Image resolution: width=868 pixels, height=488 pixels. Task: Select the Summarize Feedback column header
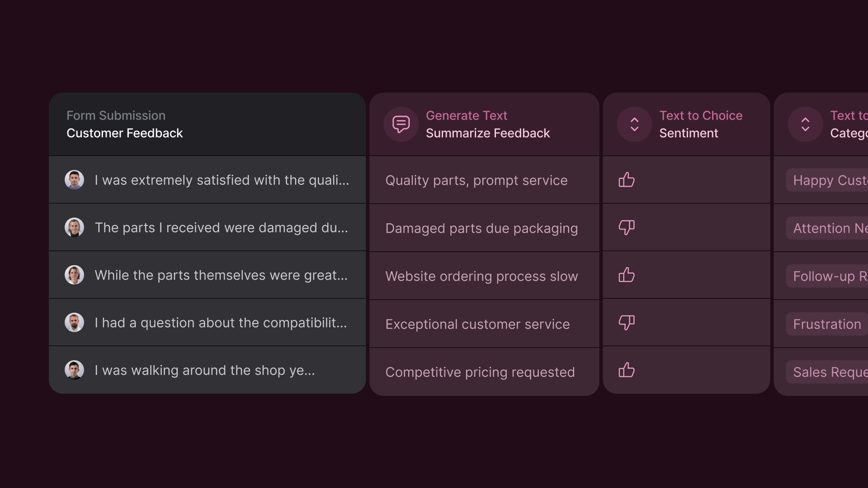point(484,124)
